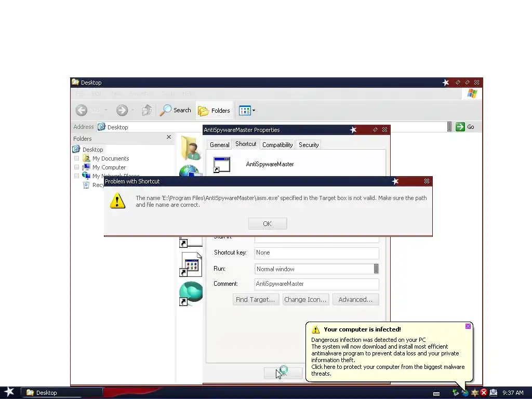The image size is (532, 399).
Task: Click the Find Target... button
Action: pyautogui.click(x=256, y=300)
